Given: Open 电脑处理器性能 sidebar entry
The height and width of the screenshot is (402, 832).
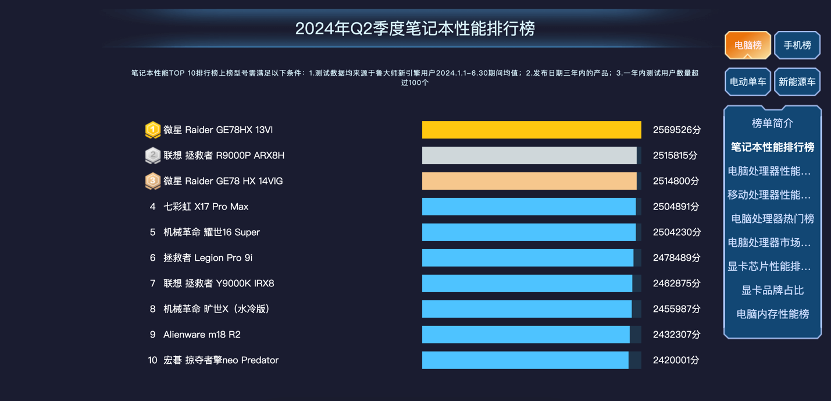Looking at the screenshot, I should (x=769, y=171).
